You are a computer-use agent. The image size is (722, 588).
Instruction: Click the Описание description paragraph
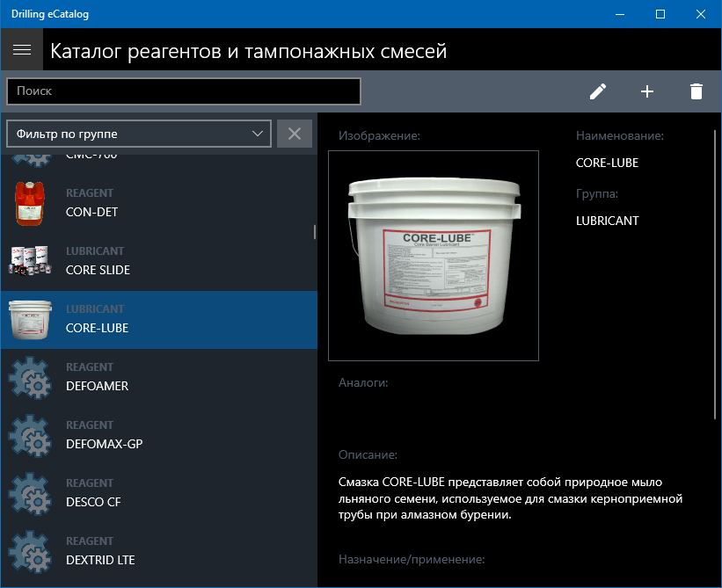click(x=510, y=498)
